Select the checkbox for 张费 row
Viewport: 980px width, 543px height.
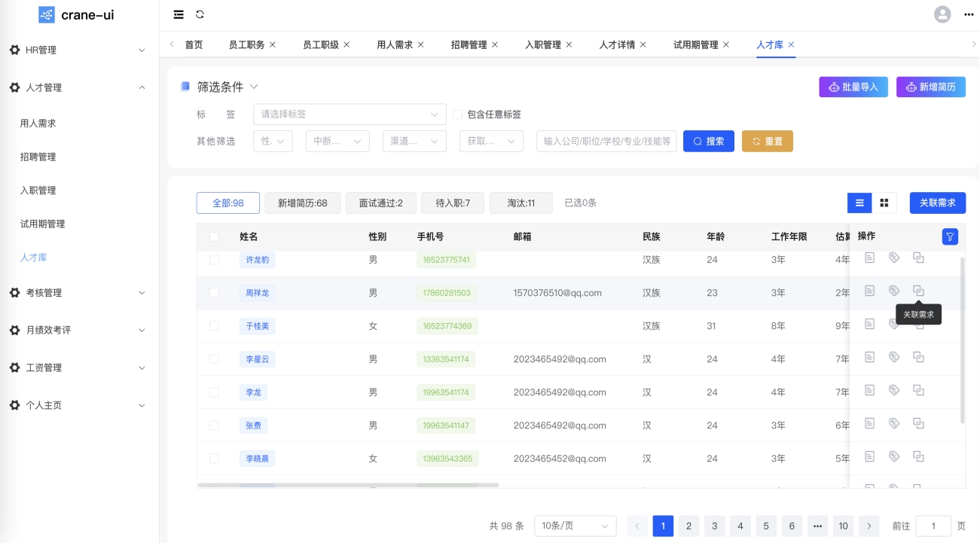point(214,425)
